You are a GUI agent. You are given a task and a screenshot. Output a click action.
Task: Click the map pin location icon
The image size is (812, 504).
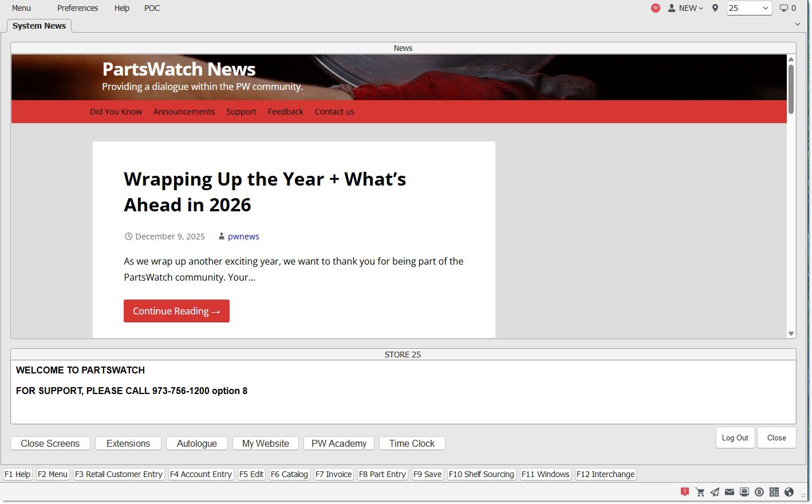tap(715, 8)
